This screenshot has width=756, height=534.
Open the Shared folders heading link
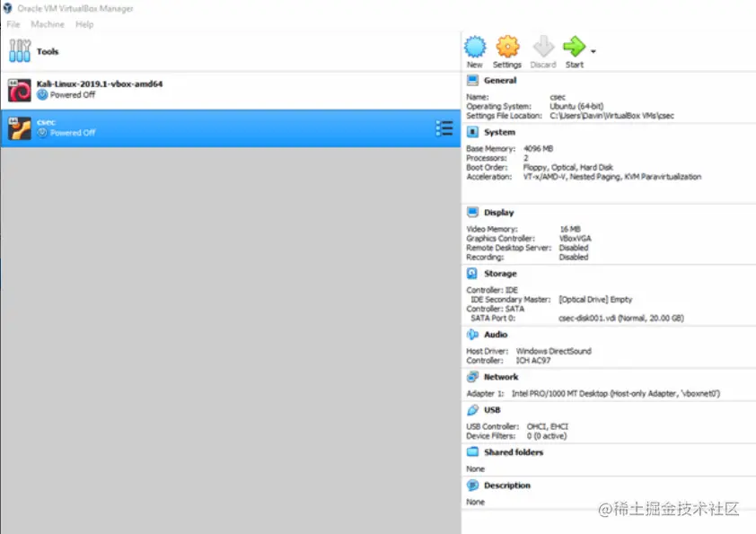coord(514,452)
